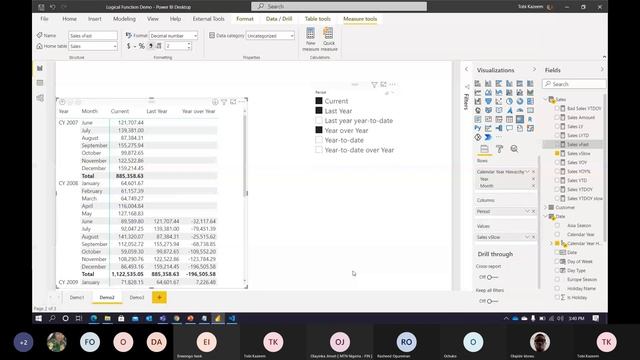Open File Explorer from taskbar

(x=107, y=318)
